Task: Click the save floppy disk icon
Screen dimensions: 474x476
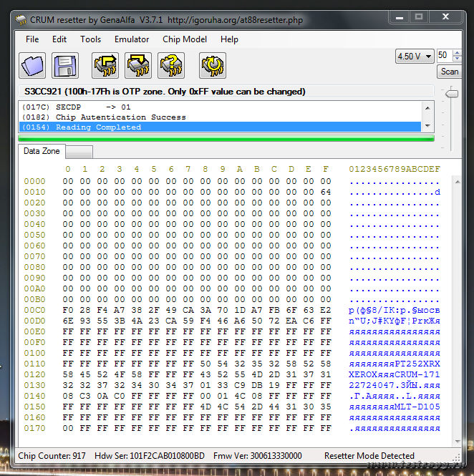Action: click(x=64, y=66)
